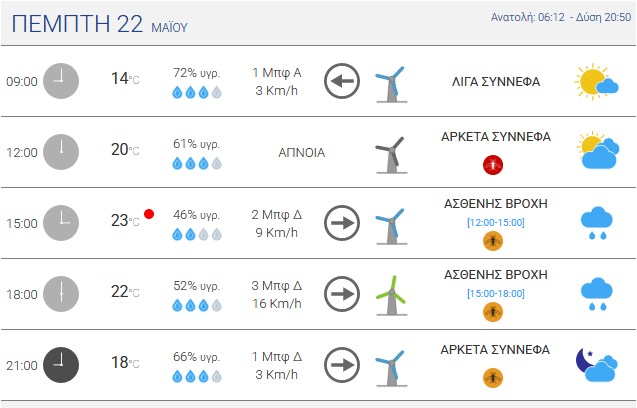This screenshot has height=408, width=637.
Task: Click the orange mosquito icon at 15:00
Action: (x=493, y=241)
